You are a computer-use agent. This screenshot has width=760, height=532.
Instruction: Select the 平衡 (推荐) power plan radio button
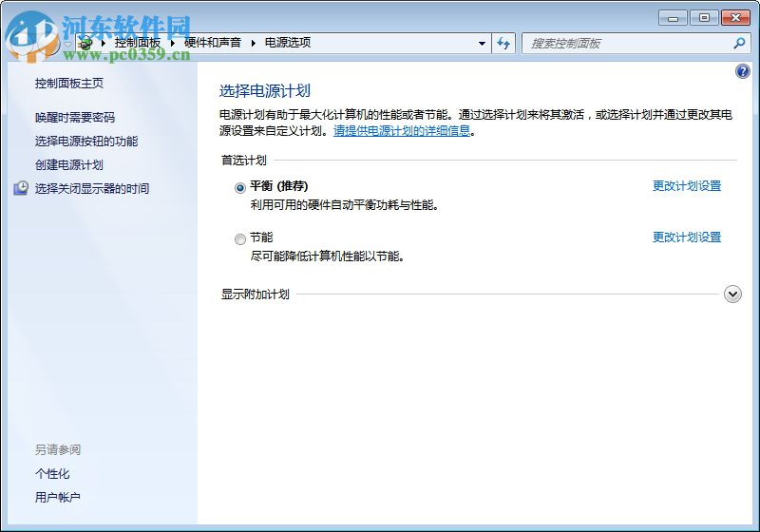pos(240,187)
